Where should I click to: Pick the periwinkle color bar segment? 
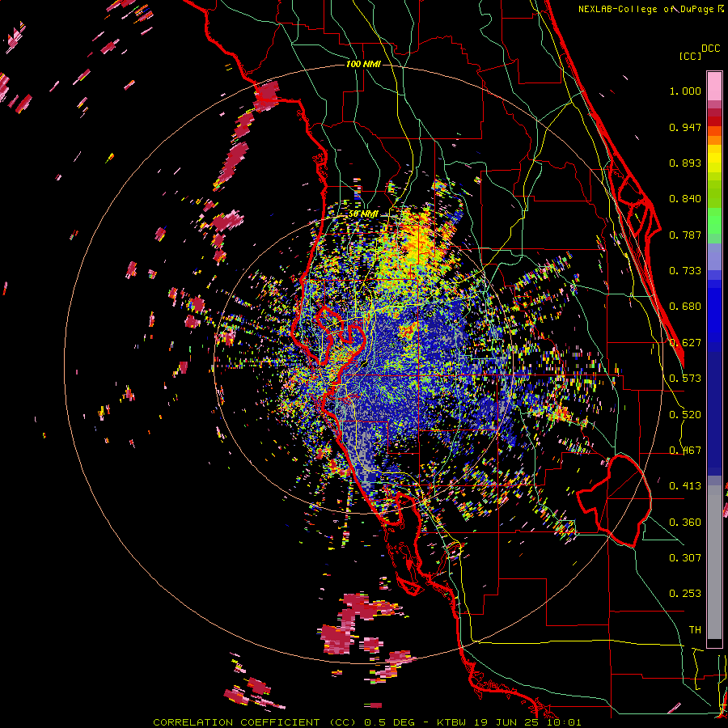click(714, 257)
